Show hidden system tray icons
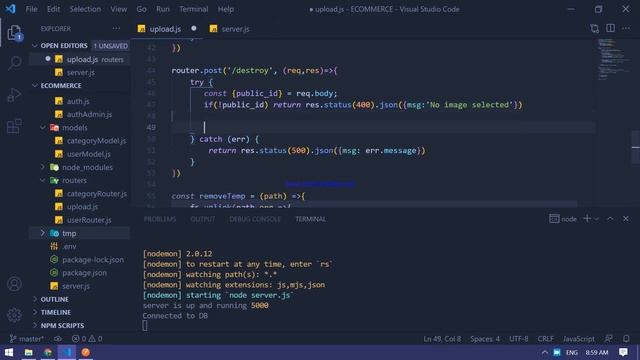Screen dimensions: 640x360 (544, 353)
